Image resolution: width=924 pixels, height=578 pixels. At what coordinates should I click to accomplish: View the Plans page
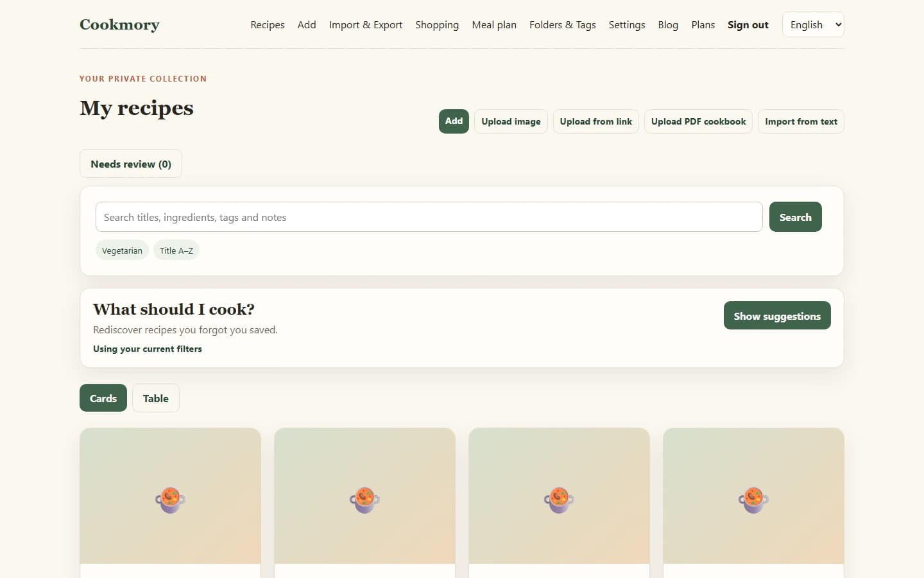pyautogui.click(x=703, y=24)
